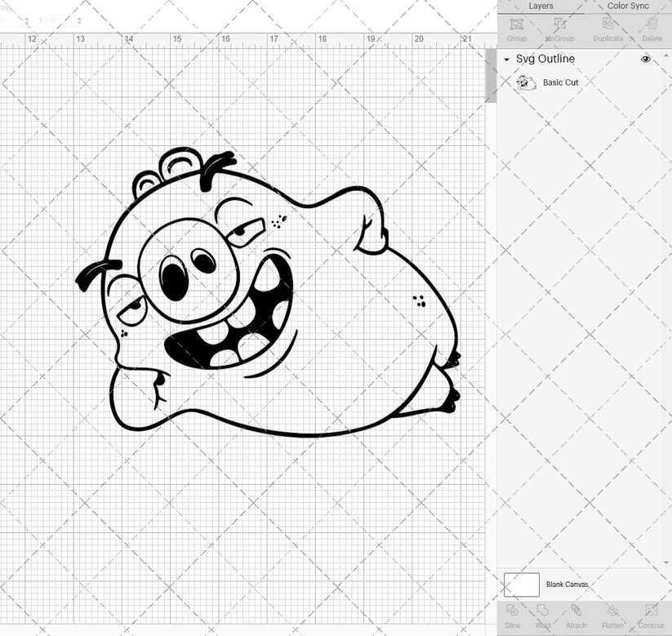Viewport: 672px width, 636px height.
Task: Decrease the Y position with stepper arrow
Action: 79,23
